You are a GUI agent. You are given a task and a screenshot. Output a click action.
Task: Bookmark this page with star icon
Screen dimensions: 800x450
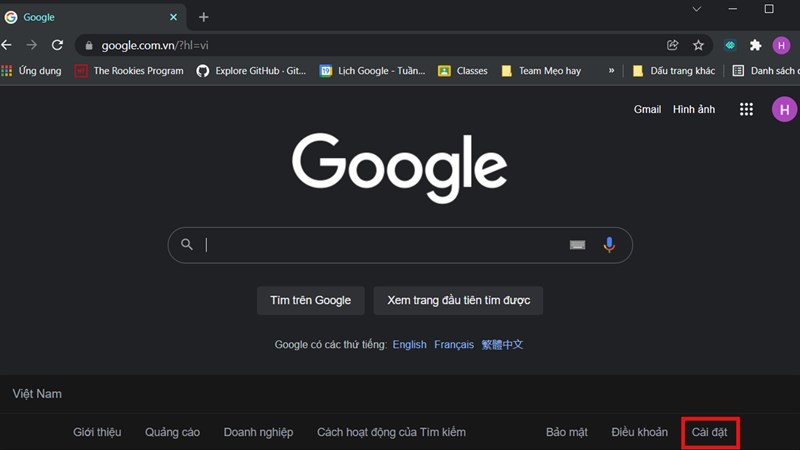click(x=698, y=45)
